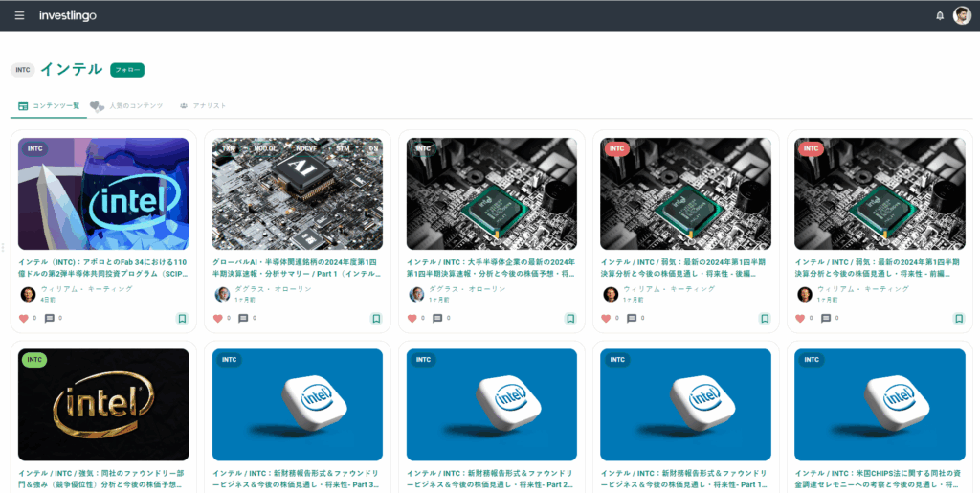The width and height of the screenshot is (980, 493).
Task: Open article title グローバルAI・半導体関連銘柄の2024年度第1四半期
Action: pyautogui.click(x=298, y=268)
